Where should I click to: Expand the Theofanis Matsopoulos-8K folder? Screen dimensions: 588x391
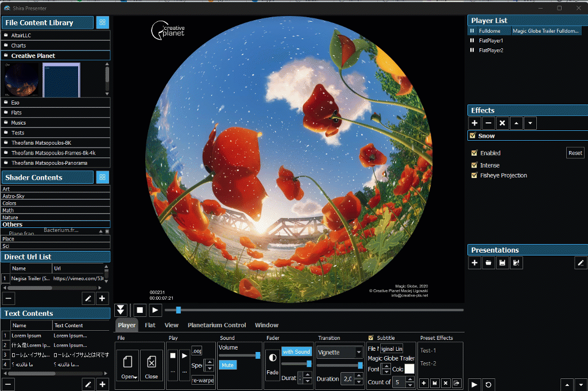pyautogui.click(x=56, y=143)
